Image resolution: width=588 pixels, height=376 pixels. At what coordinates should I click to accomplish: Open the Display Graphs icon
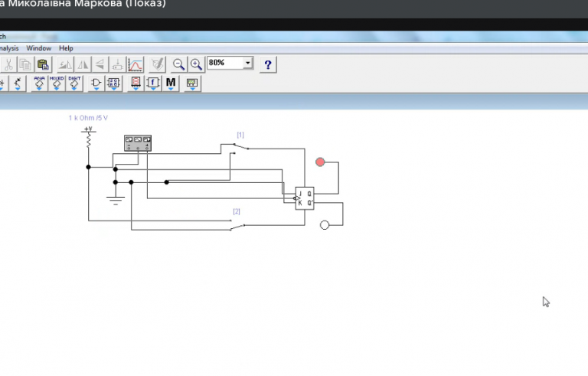click(x=136, y=64)
